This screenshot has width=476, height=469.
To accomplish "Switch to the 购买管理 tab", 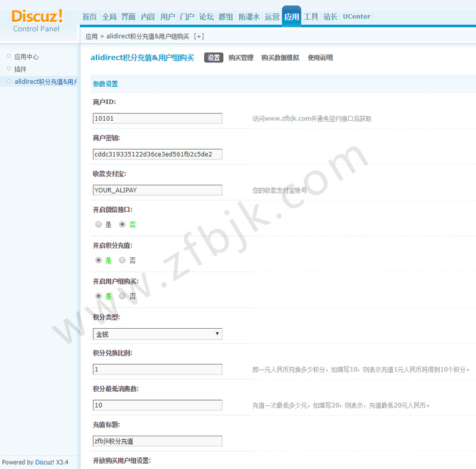I will coord(241,58).
